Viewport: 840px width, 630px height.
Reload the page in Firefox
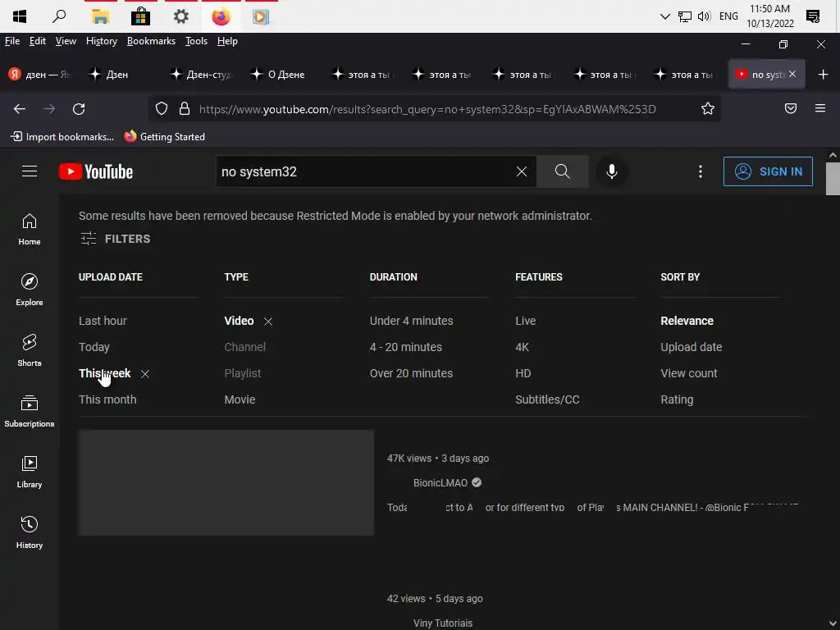pyautogui.click(x=79, y=109)
